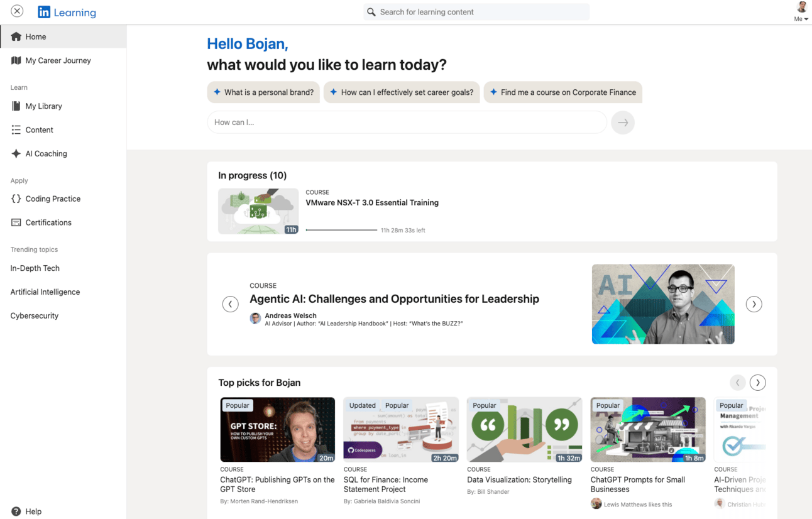Click Lewis Matthews' small avatar
Screen dimensions: 812x519
[x=596, y=504]
